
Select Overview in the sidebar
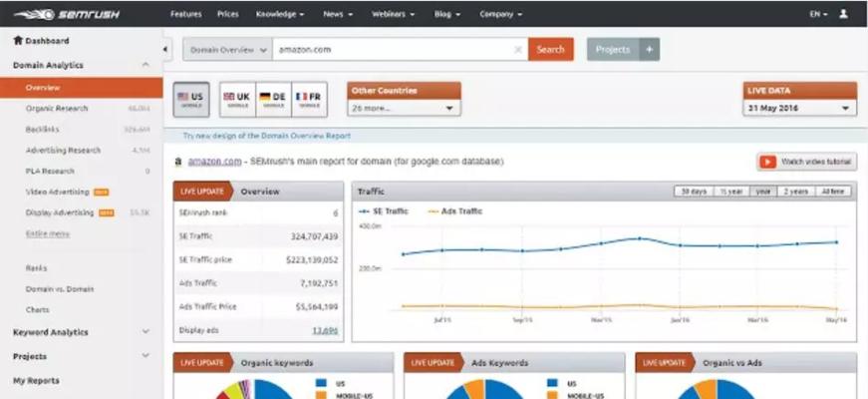[x=82, y=88]
